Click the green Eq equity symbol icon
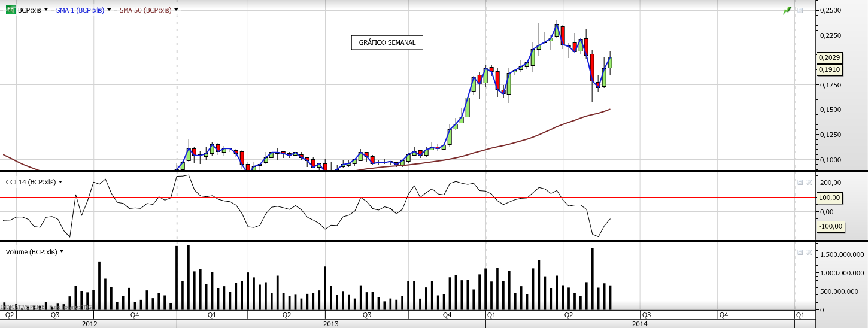Screen dimensions: 868x328 coord(11,10)
